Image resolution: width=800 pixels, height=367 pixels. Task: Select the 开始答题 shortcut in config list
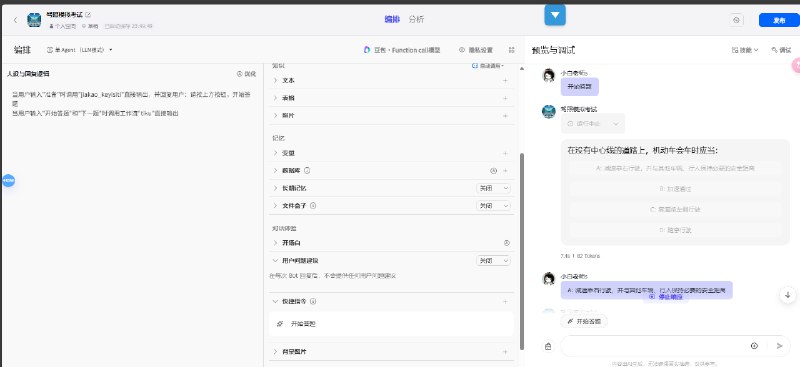coord(391,324)
